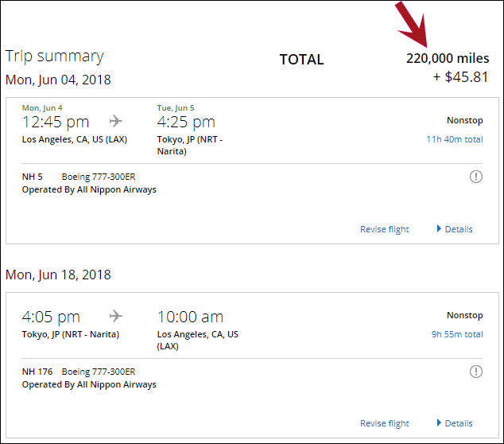Revise the Jun 04 outbound flight
The width and height of the screenshot is (504, 444).
(x=384, y=229)
